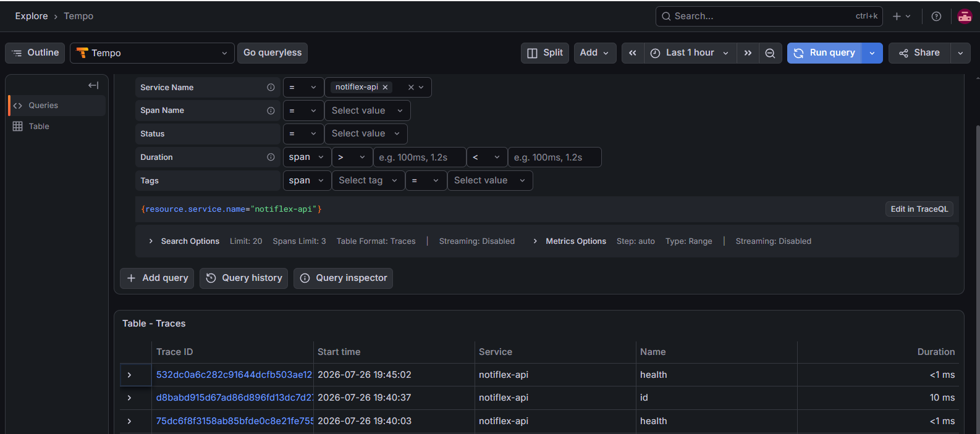Open Tags Select value dropdown
980x434 pixels.
click(x=490, y=181)
